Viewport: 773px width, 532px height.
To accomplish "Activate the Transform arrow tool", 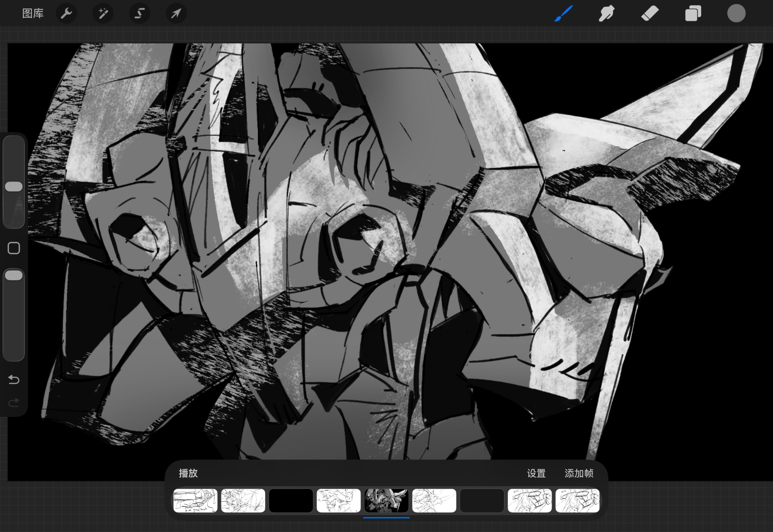I will pyautogui.click(x=176, y=14).
